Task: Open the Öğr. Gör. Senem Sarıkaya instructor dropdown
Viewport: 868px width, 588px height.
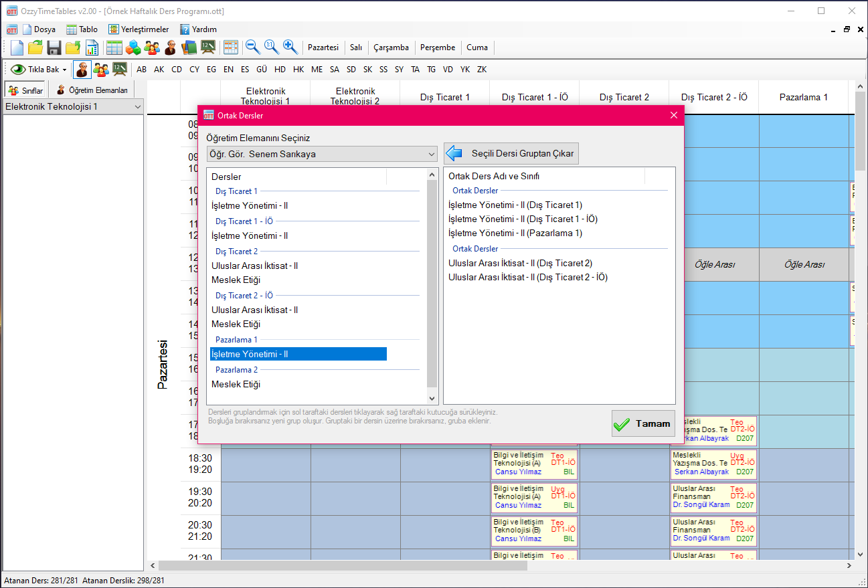Action: 321,154
